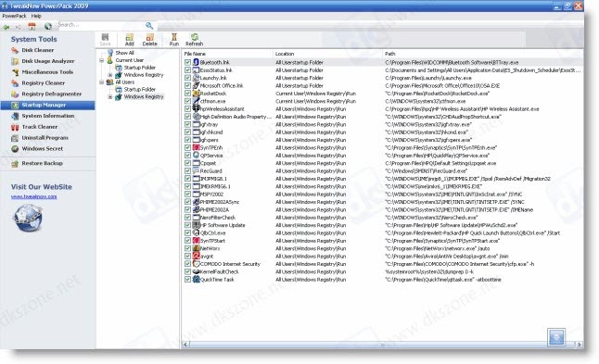The image size is (599, 364).
Task: Open Restore Backup
Action: point(42,163)
